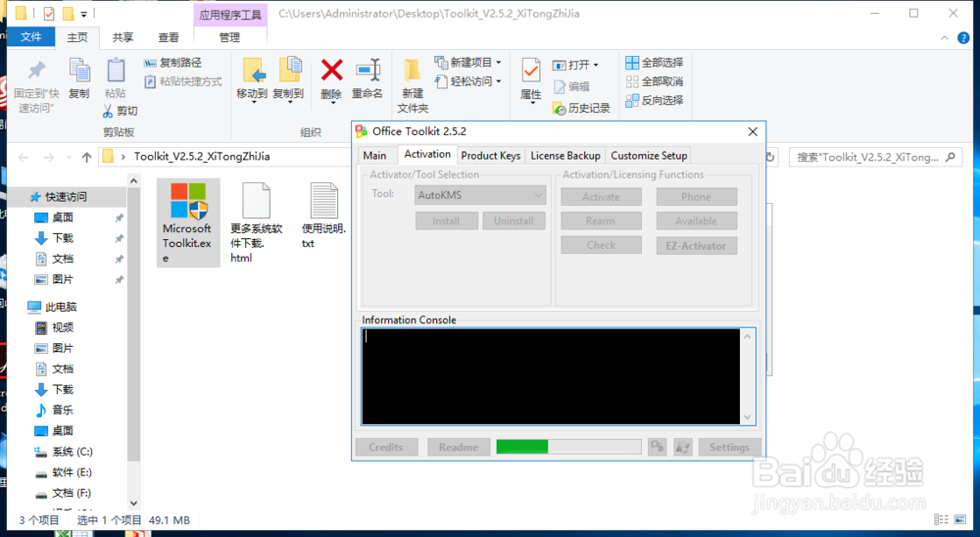Click Copy path (复制路径)

pos(172,63)
